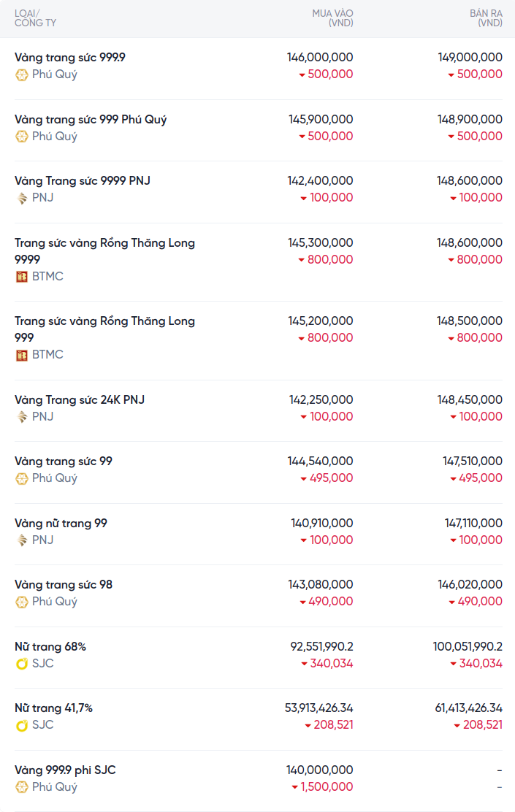Click BTMC logo under Rồng Thăng Long 9999
The height and width of the screenshot is (812, 515).
(22, 277)
